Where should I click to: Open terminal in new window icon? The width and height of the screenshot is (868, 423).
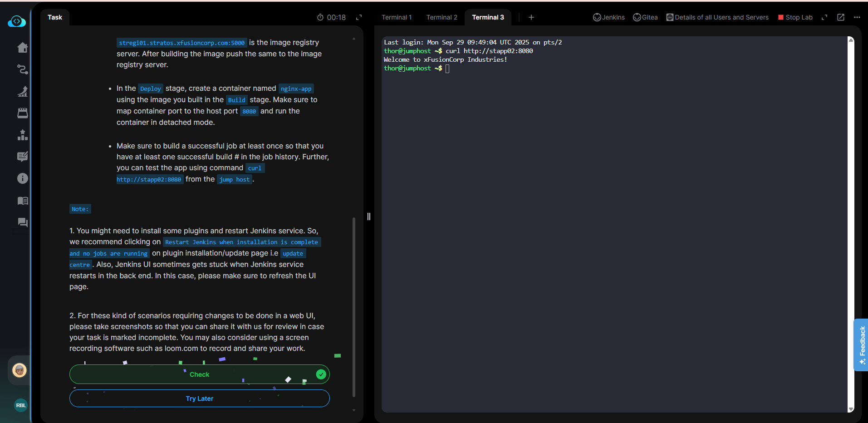(840, 17)
